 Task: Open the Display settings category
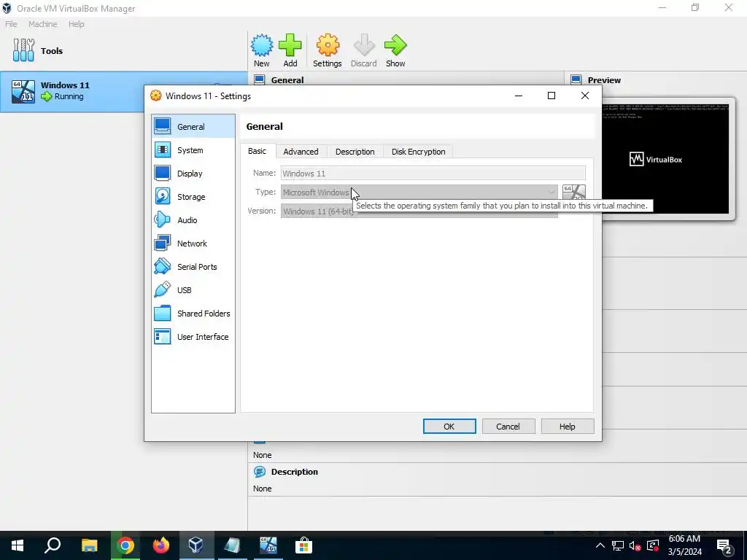click(x=193, y=174)
